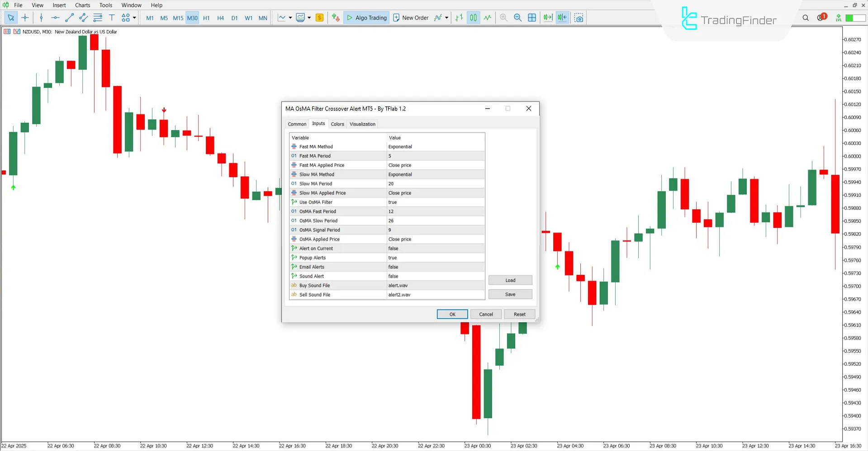The height and width of the screenshot is (451, 868).
Task: Select the equidistant channel tool
Action: click(83, 18)
